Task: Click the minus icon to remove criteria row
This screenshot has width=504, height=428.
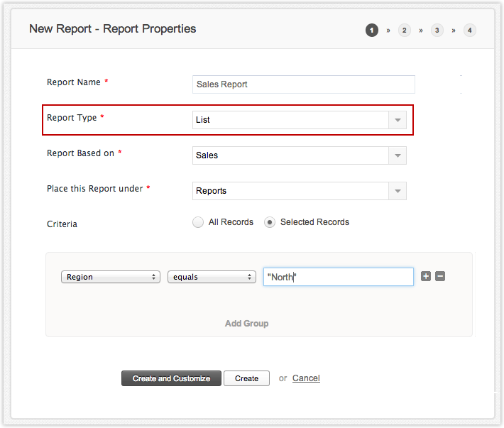Action: pyautogui.click(x=440, y=276)
